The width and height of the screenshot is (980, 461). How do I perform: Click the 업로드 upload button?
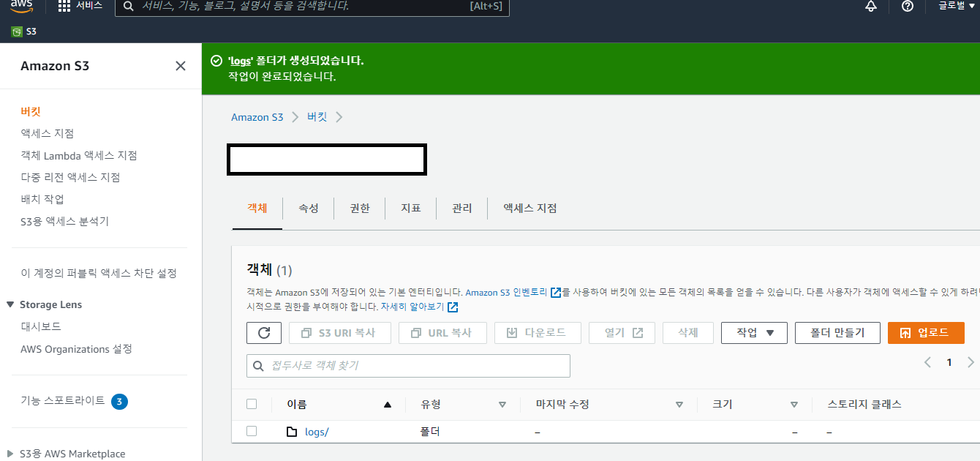click(926, 333)
